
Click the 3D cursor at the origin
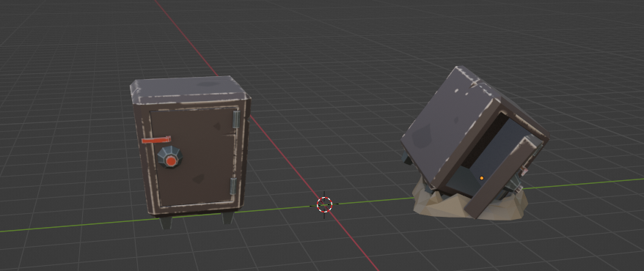[324, 204]
